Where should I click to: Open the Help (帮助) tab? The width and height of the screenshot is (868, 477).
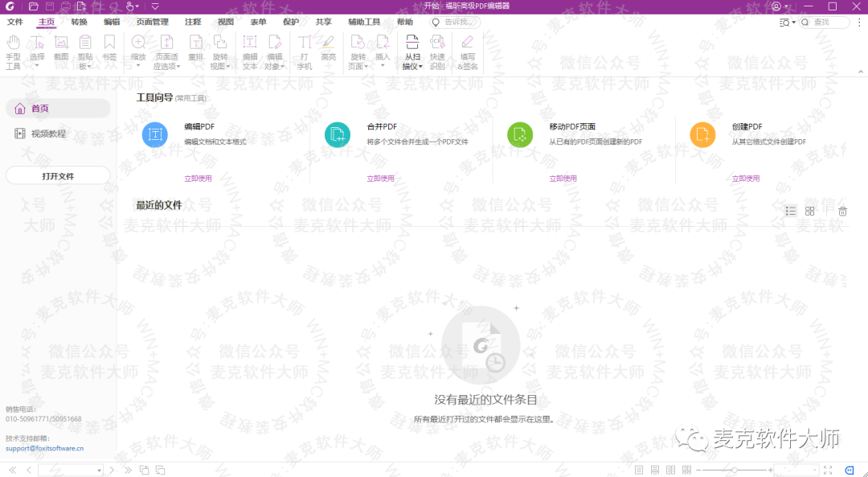(x=404, y=23)
